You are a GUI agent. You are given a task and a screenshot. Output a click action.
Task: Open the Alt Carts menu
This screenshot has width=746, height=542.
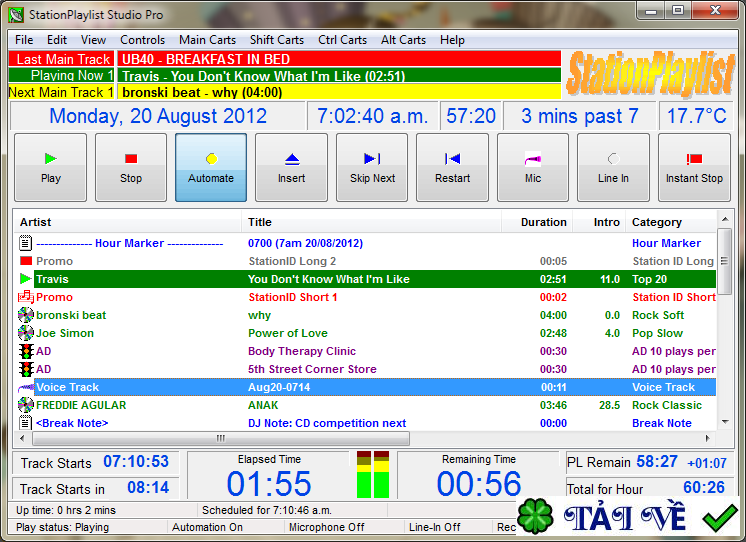coord(402,40)
